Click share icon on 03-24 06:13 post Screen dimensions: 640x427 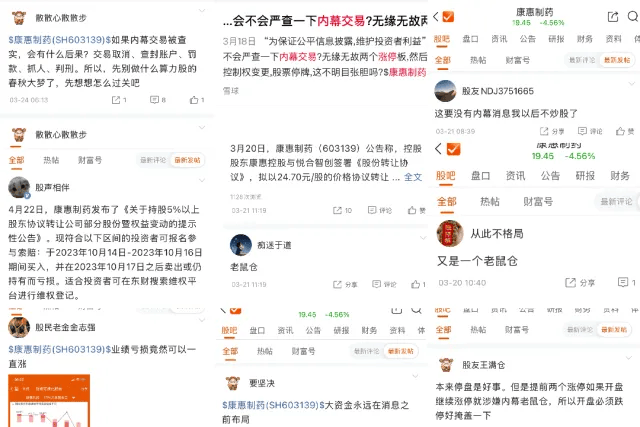(116, 100)
